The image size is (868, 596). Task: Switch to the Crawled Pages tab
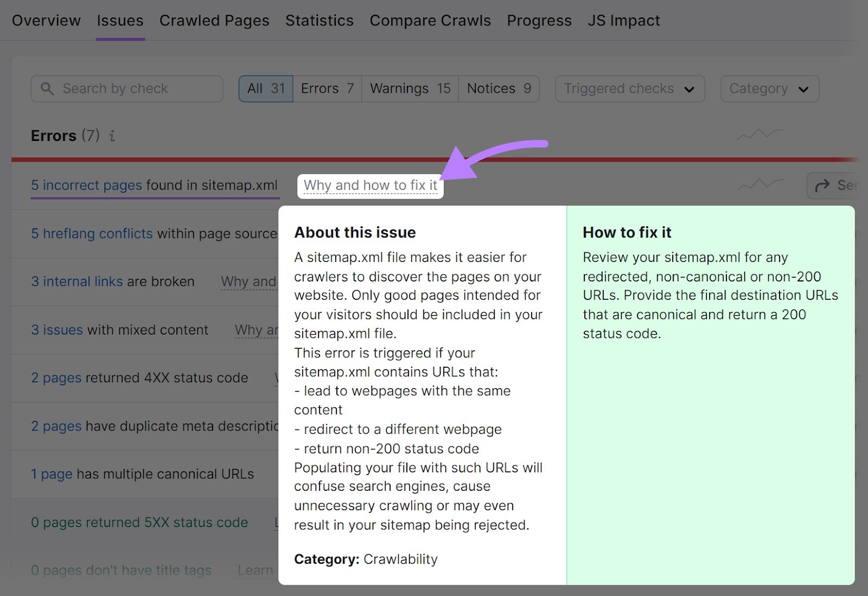click(x=214, y=21)
